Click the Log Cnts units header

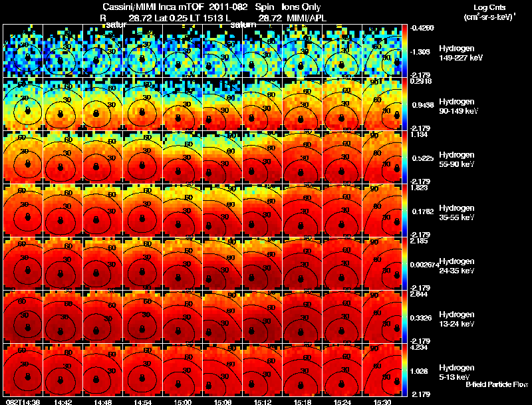coord(489,12)
